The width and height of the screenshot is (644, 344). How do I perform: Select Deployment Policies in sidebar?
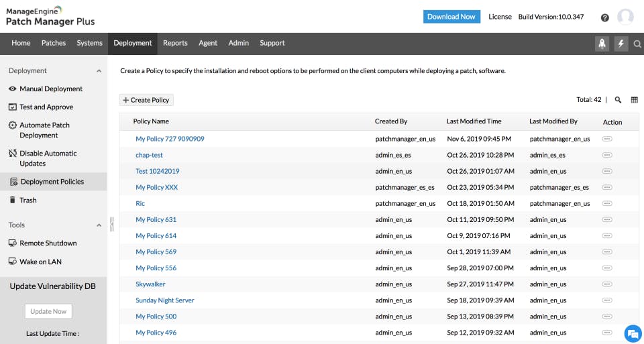(x=54, y=182)
